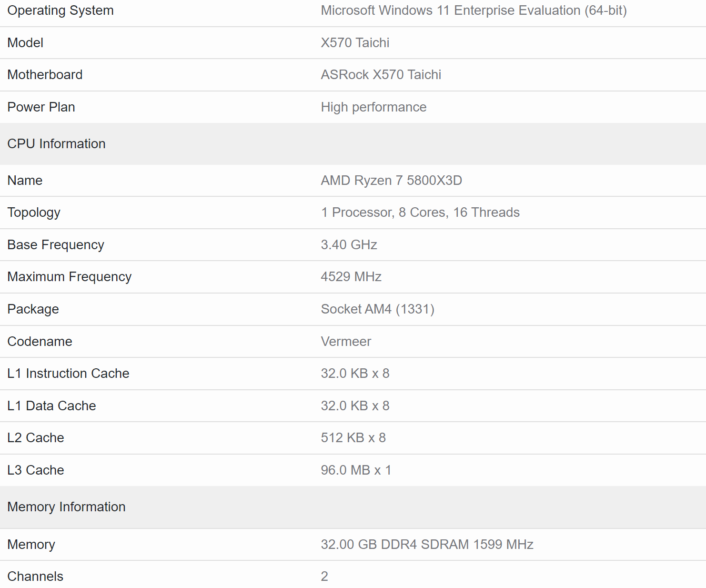Click the Operating System row label

pyautogui.click(x=61, y=10)
